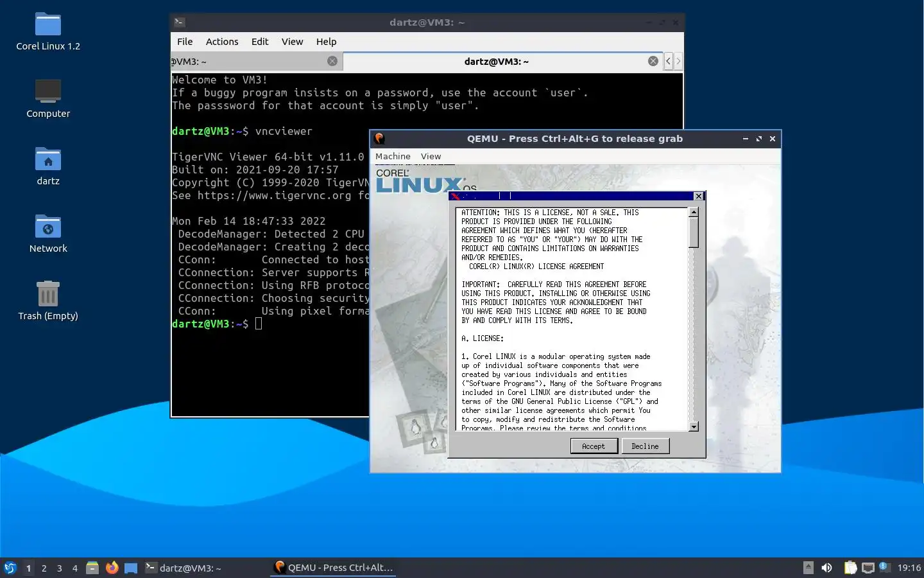
Task: Open the Computer desktop icon
Action: (48, 99)
